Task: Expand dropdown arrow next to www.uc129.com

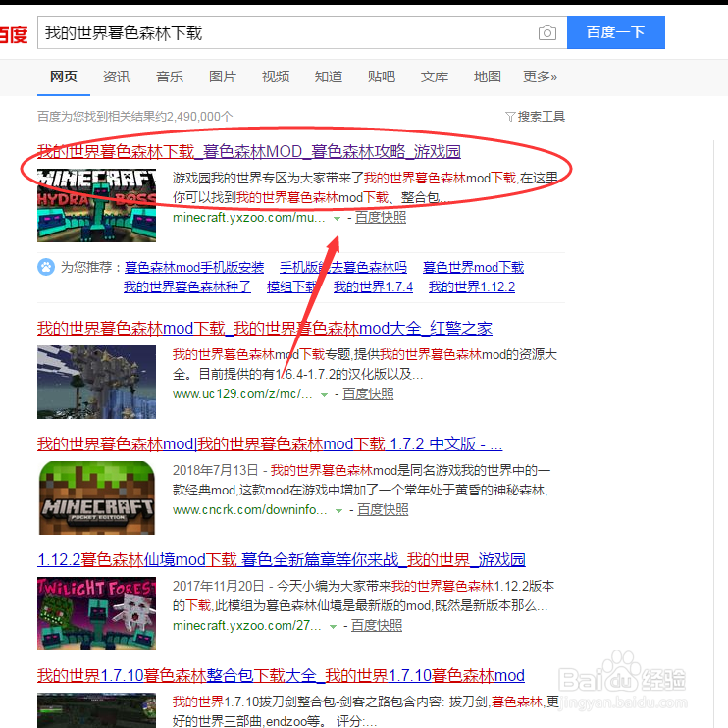Action: (325, 394)
